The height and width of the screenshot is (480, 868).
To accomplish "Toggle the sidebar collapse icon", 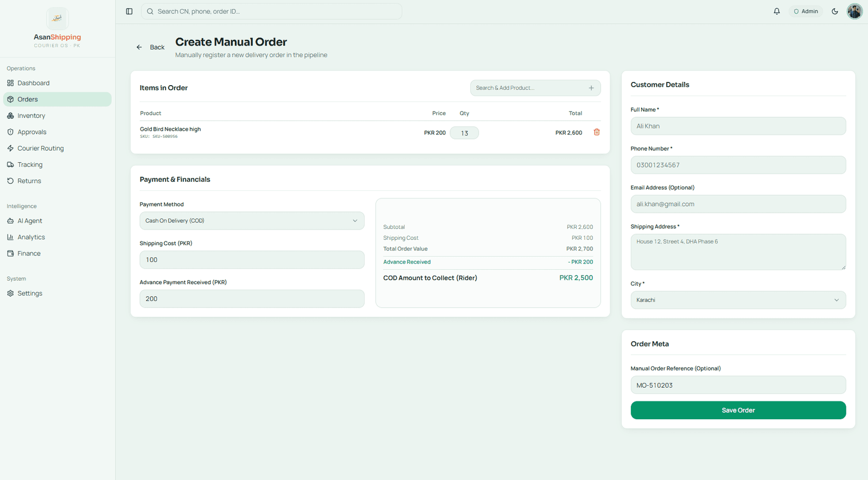I will coord(129,11).
